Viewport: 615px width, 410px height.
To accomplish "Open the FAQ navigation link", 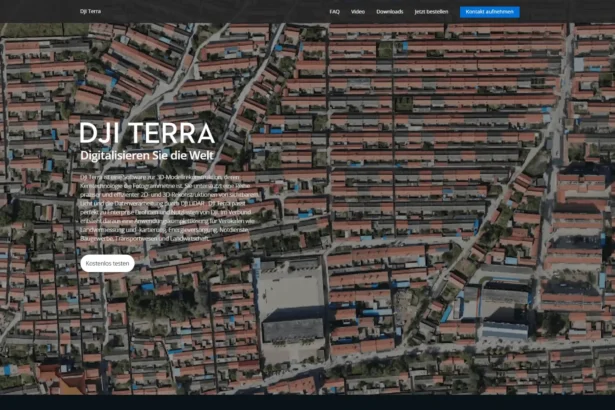I will tap(334, 12).
